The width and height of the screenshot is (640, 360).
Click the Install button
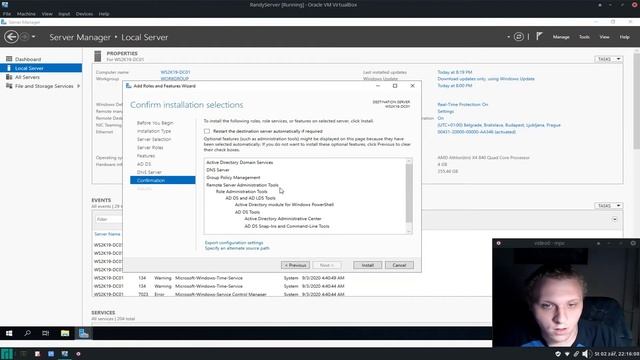tap(367, 265)
